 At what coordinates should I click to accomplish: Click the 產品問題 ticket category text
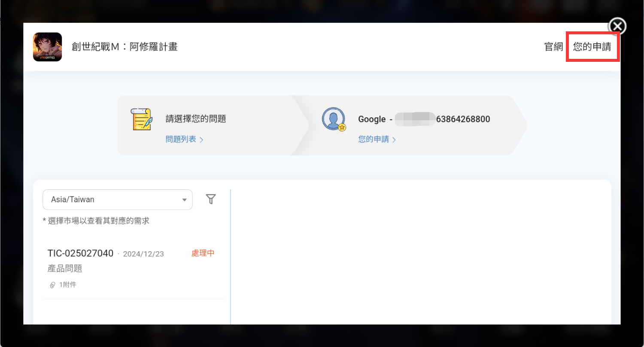click(65, 268)
